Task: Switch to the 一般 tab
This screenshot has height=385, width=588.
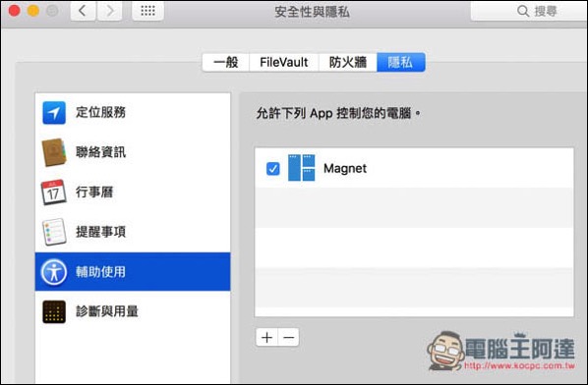Action: pyautogui.click(x=226, y=62)
